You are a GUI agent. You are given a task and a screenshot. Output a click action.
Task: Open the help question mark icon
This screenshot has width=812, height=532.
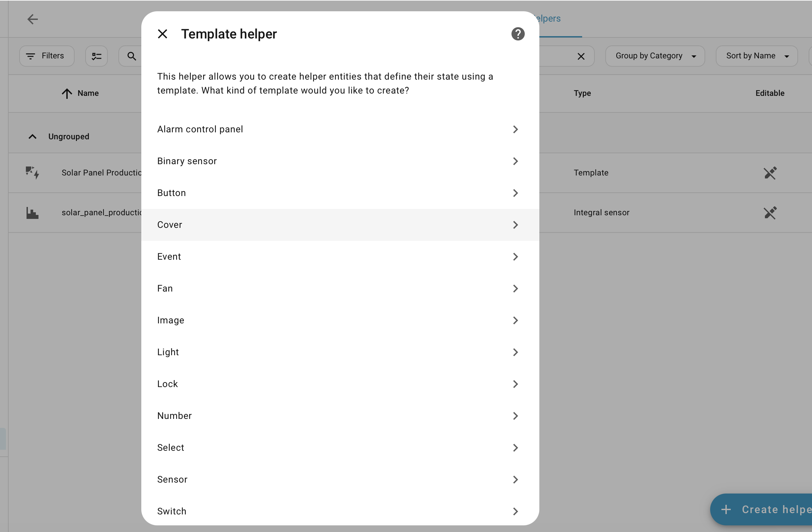coord(517,34)
